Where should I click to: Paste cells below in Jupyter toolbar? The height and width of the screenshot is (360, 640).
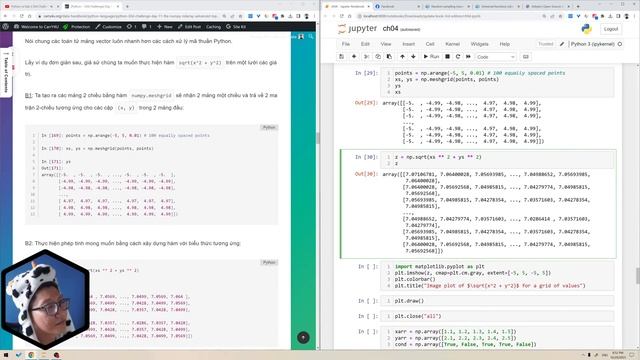click(x=389, y=57)
